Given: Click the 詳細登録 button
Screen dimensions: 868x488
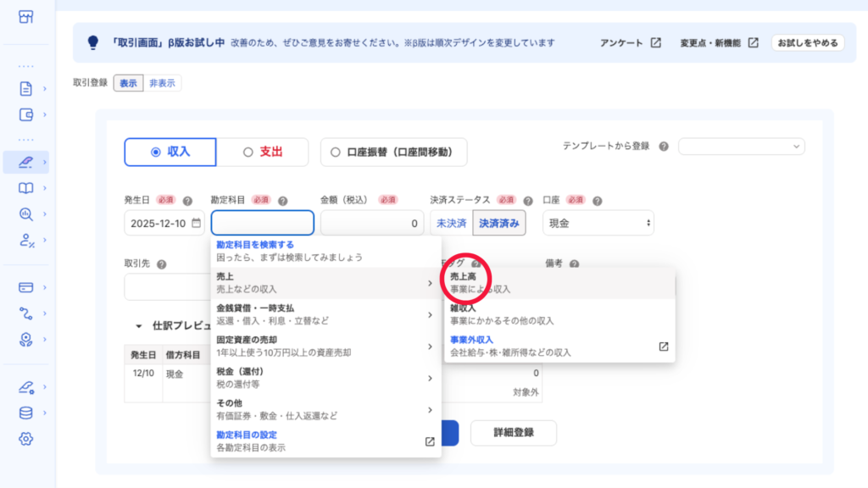Looking at the screenshot, I should (x=513, y=432).
